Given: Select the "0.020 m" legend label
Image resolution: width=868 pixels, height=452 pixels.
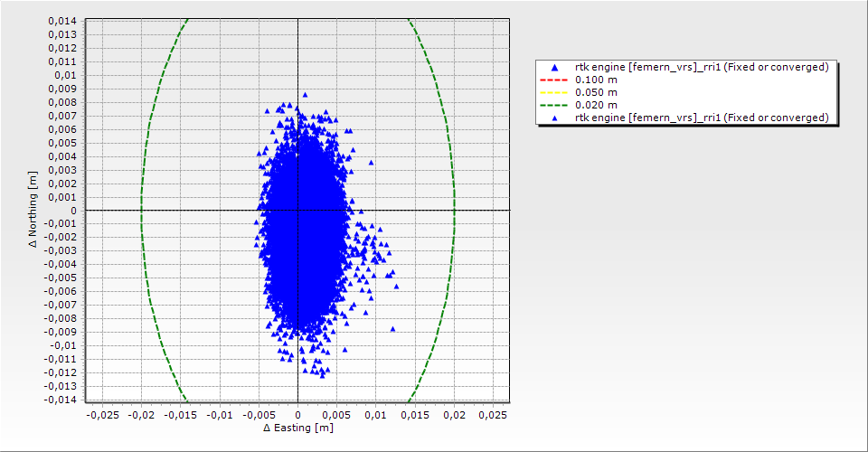Looking at the screenshot, I should (x=596, y=105).
